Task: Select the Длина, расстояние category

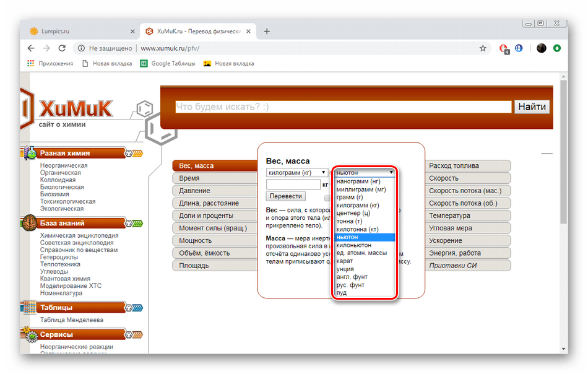Action: (x=215, y=203)
